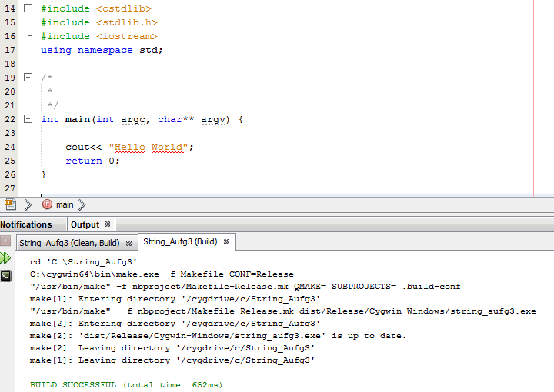Image resolution: width=554 pixels, height=392 pixels.
Task: Click the green re-run build arrows
Action: 5,258
